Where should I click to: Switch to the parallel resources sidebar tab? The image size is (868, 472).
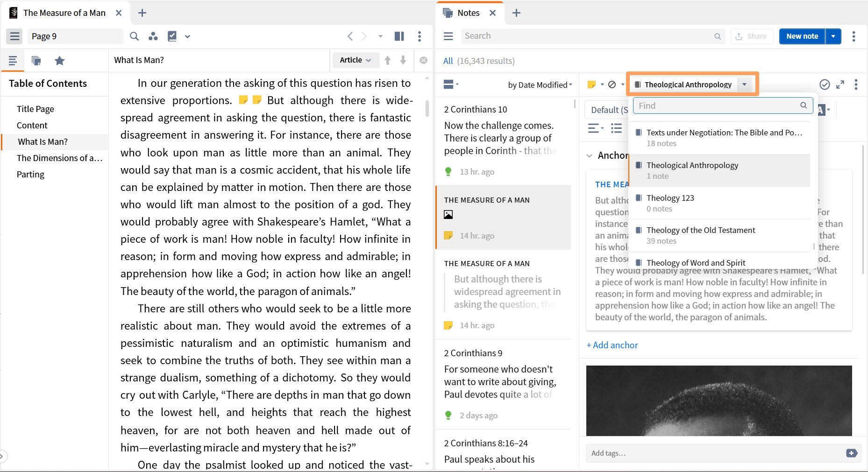36,60
